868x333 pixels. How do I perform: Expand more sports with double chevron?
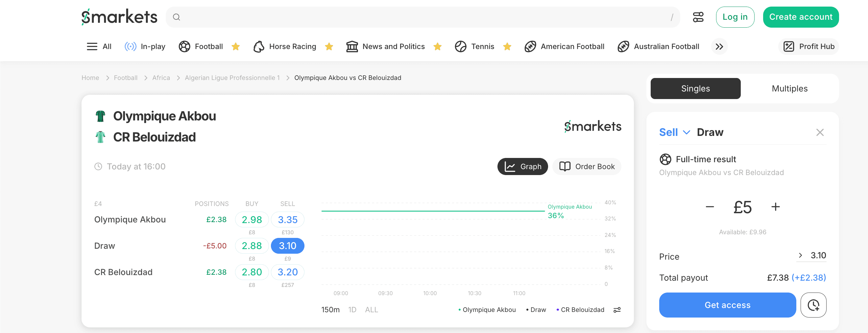pos(719,46)
